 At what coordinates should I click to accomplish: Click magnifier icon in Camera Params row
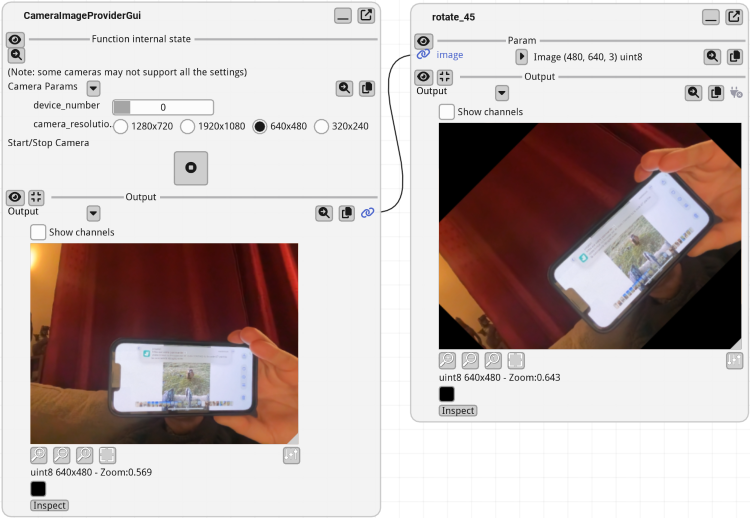(344, 88)
